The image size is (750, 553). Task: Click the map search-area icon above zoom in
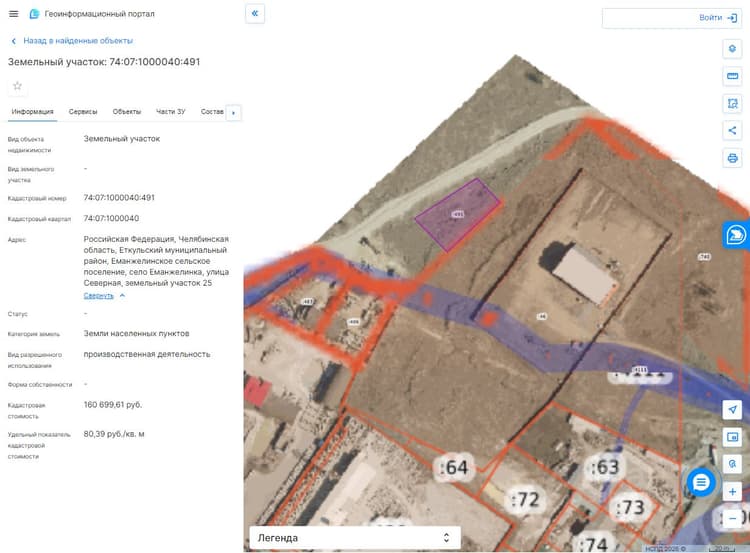(x=732, y=464)
